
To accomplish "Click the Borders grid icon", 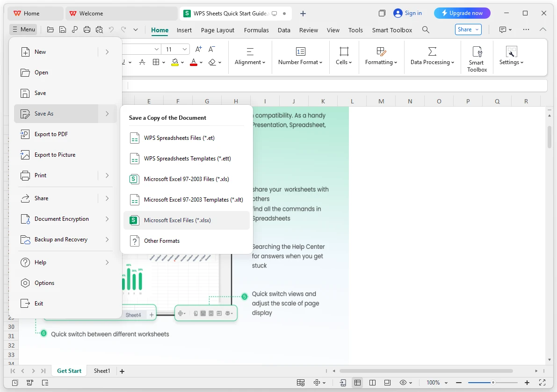I will pos(156,62).
